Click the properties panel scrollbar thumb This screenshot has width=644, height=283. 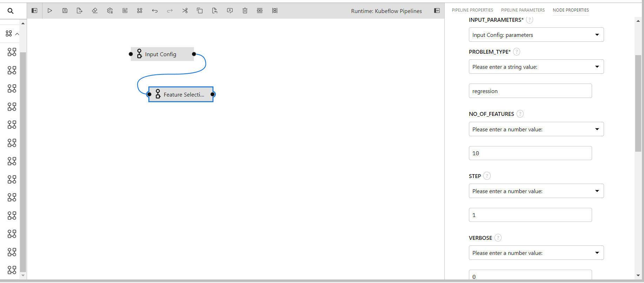(x=638, y=103)
